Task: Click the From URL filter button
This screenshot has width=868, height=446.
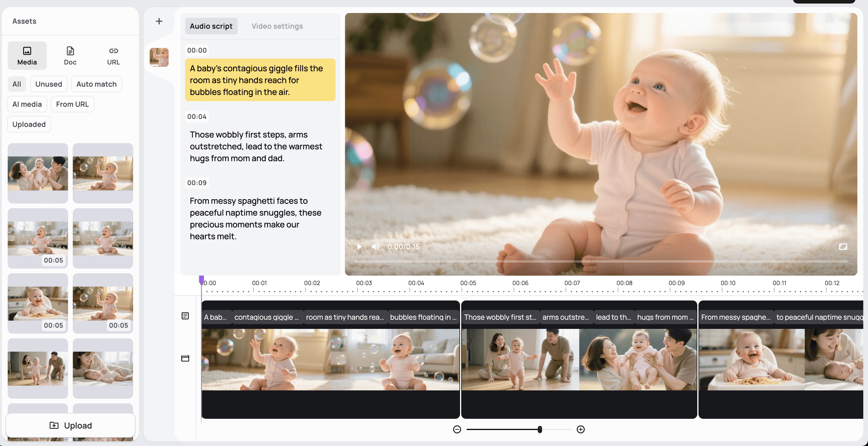Action: [72, 104]
